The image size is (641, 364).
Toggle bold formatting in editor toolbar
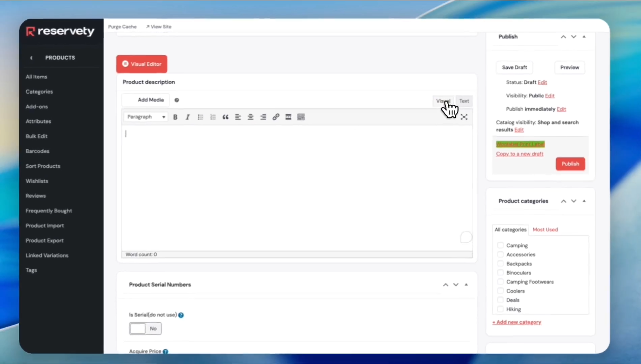175,117
